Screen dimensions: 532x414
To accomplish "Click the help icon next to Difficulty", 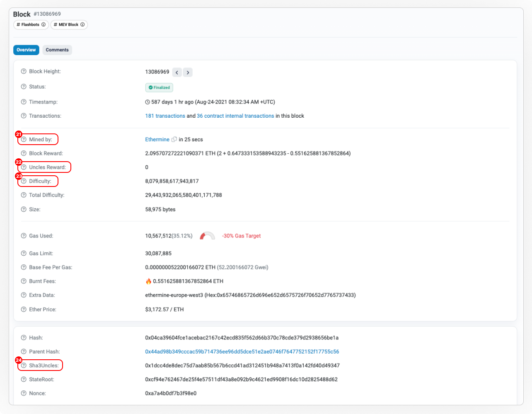I will (24, 181).
